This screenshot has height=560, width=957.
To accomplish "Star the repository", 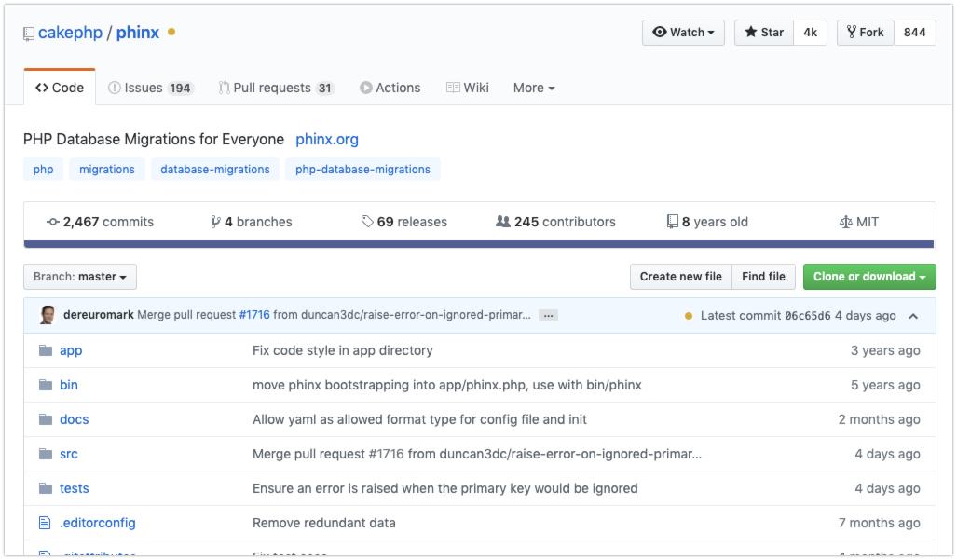I will [x=763, y=33].
